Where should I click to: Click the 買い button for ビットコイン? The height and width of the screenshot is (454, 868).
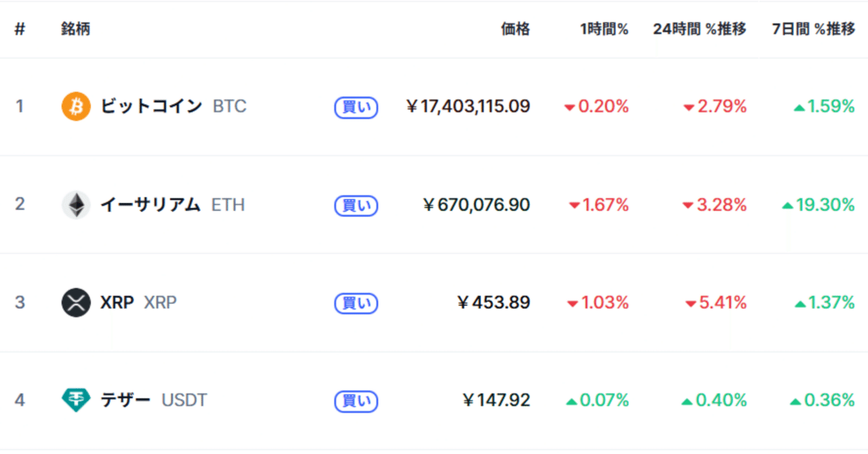(355, 107)
